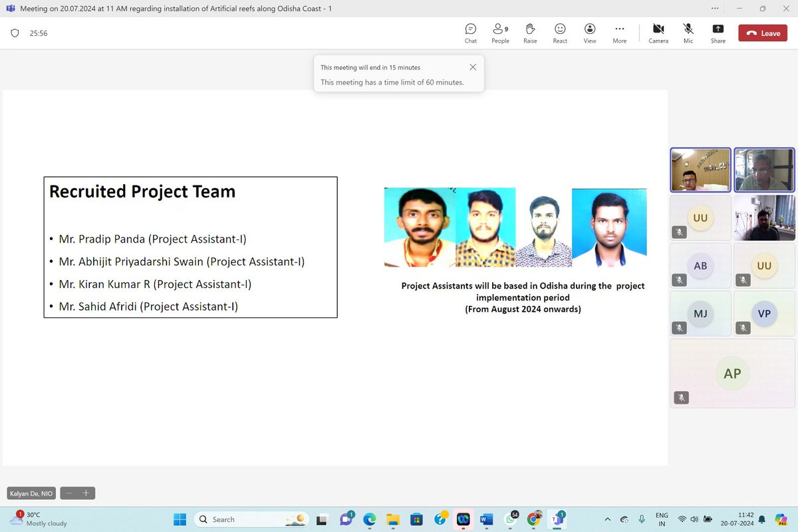Image resolution: width=798 pixels, height=532 pixels.
Task: Click the muted mic icon on AB tile
Action: pos(679,281)
